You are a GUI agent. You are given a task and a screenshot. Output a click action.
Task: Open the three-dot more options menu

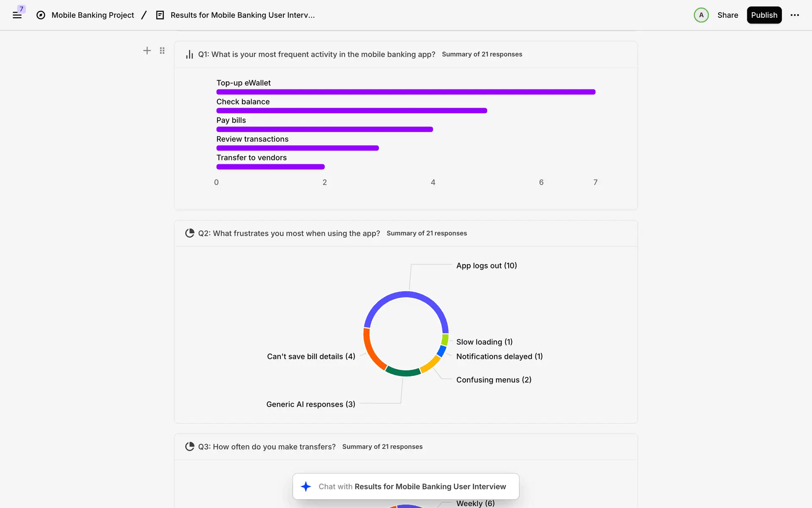795,15
